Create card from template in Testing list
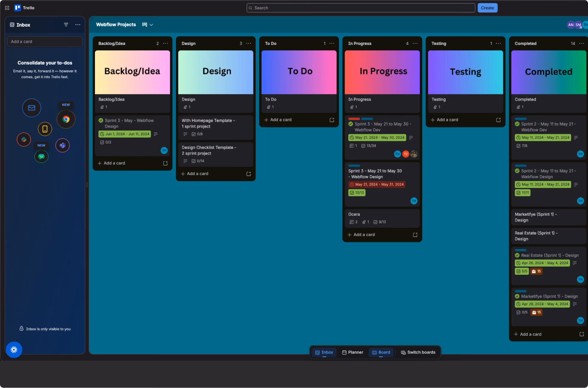This screenshot has height=388, width=588. [x=498, y=120]
